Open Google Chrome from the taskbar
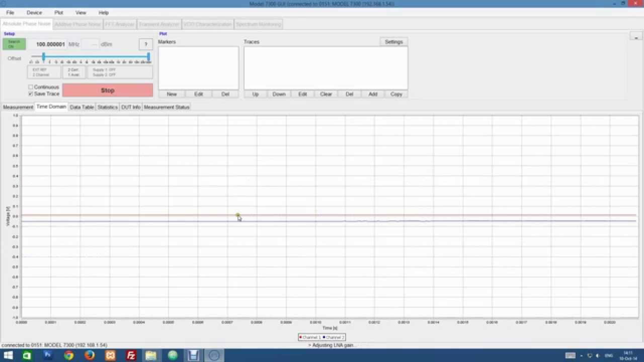This screenshot has width=644, height=362. (68, 355)
